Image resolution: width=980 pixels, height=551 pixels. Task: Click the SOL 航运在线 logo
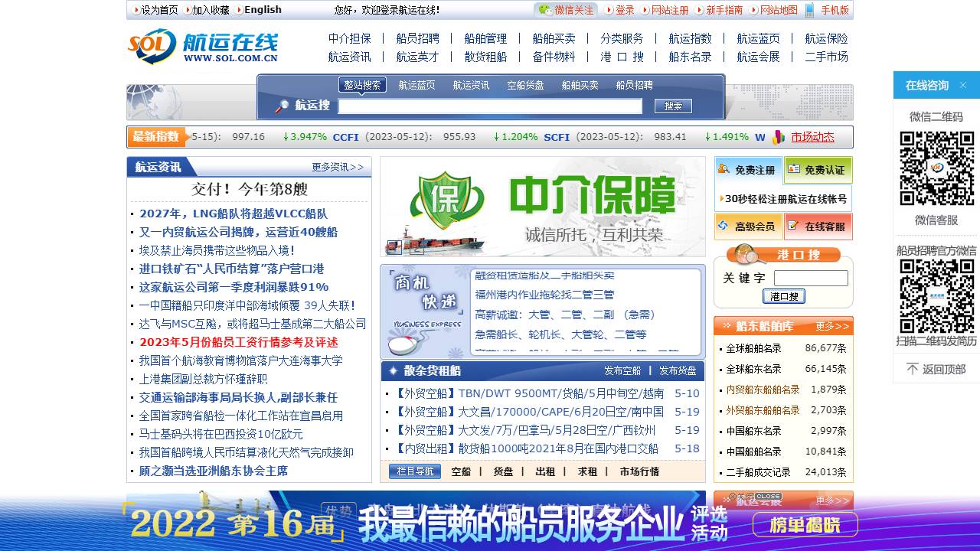tap(203, 47)
